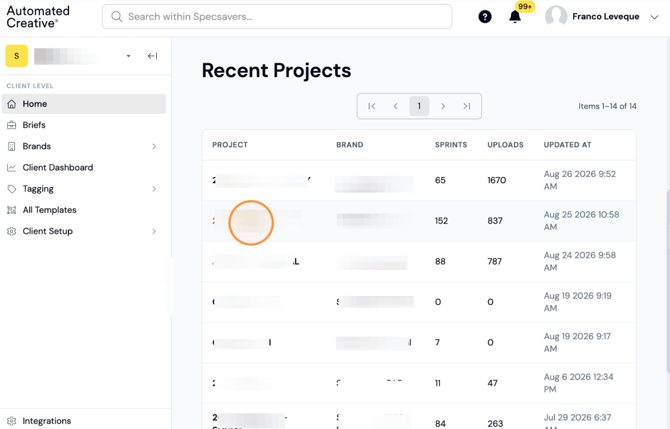Open Client Setup in the sidebar
Screen dimensions: 670x429
pyautogui.click(x=84, y=231)
